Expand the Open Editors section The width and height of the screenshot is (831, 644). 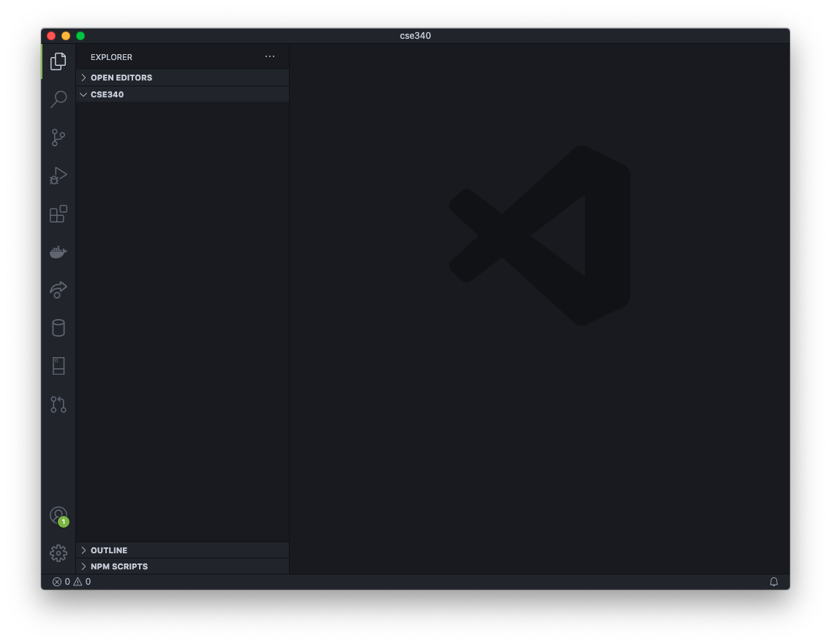[182, 78]
